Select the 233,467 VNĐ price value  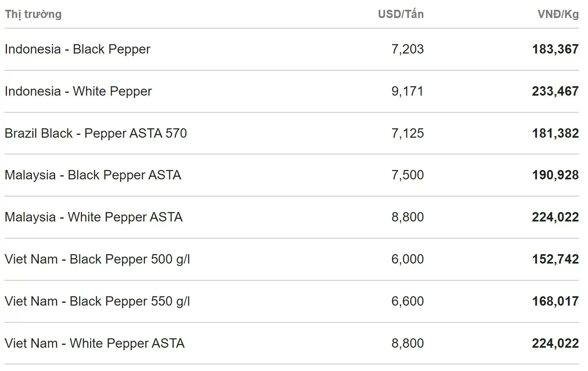[x=555, y=91]
